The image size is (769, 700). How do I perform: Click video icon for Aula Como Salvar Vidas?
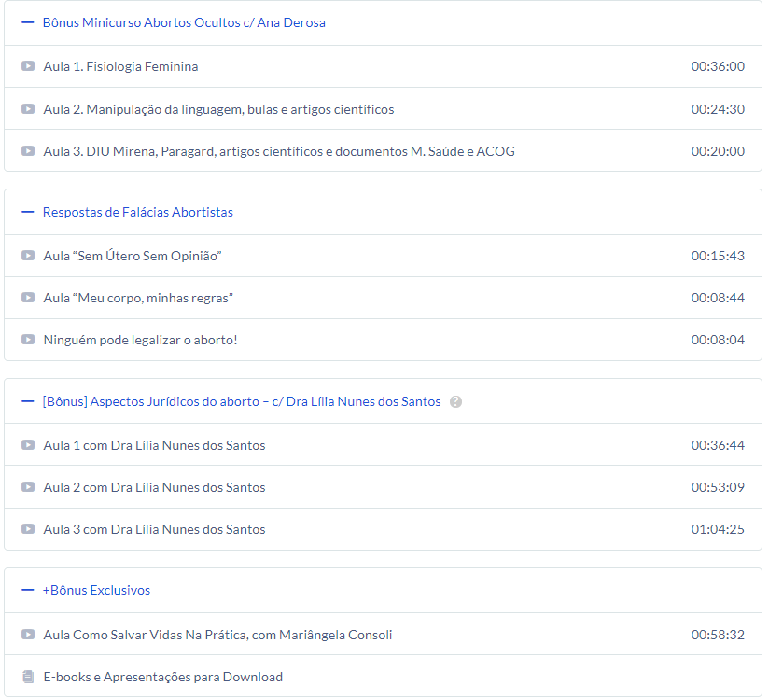28,635
